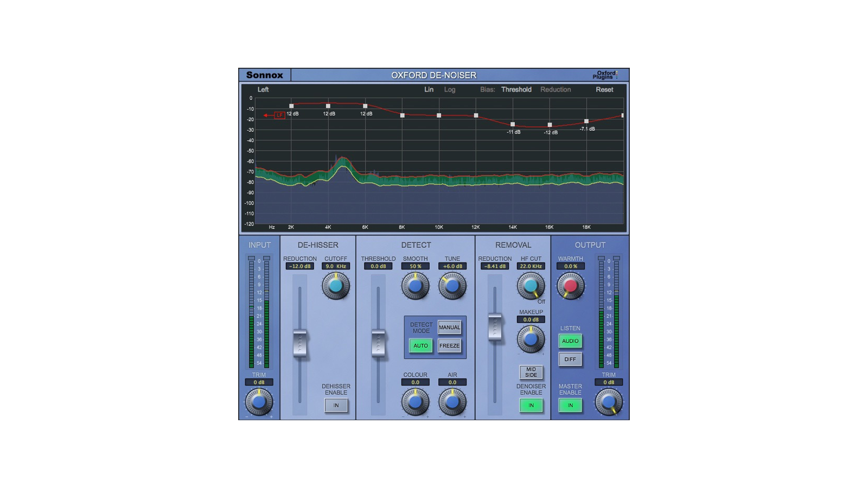Click the smooth 50 % value field
The image size is (868, 488).
(x=415, y=266)
